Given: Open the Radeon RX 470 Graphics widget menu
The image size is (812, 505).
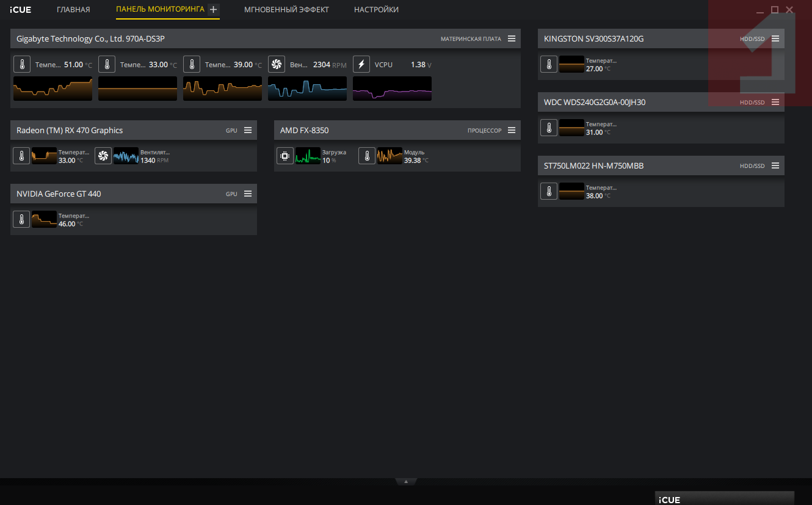Looking at the screenshot, I should coord(248,130).
